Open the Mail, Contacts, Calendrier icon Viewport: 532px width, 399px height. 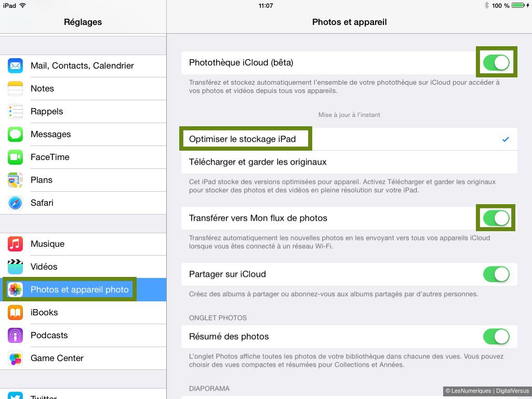15,66
